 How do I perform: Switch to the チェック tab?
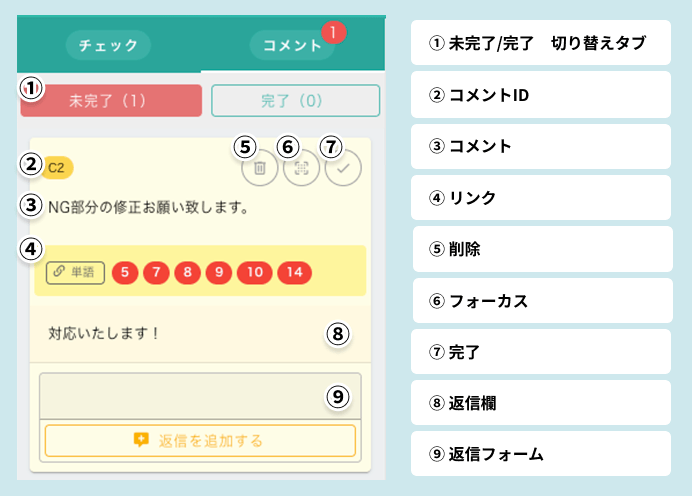point(108,45)
